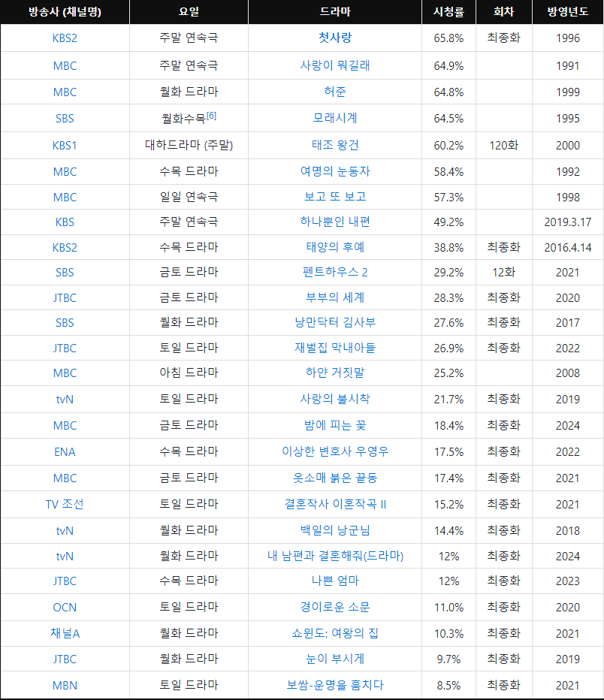
Task: Click the 부부의 세계 link
Action: (x=335, y=297)
